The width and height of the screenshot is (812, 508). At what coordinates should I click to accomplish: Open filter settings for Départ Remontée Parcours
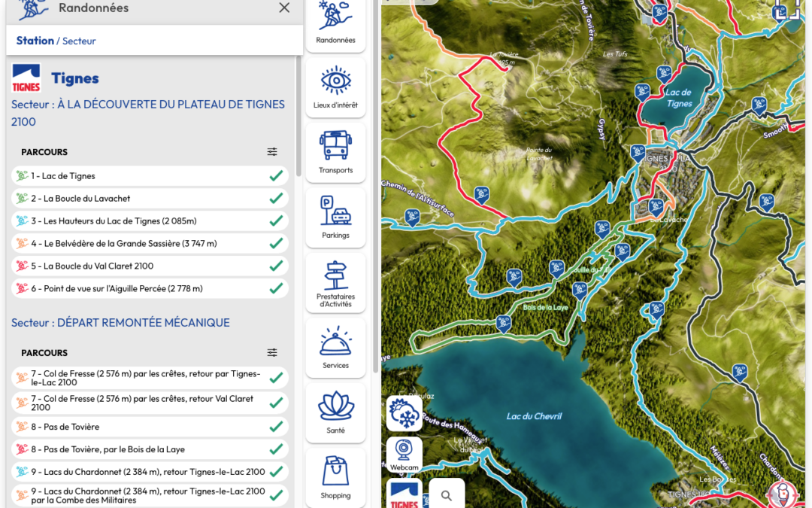[272, 352]
